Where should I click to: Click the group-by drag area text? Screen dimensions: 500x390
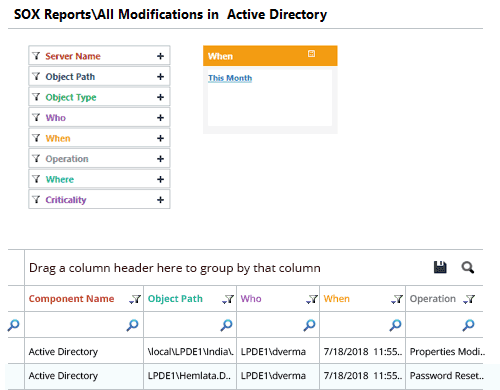[175, 268]
